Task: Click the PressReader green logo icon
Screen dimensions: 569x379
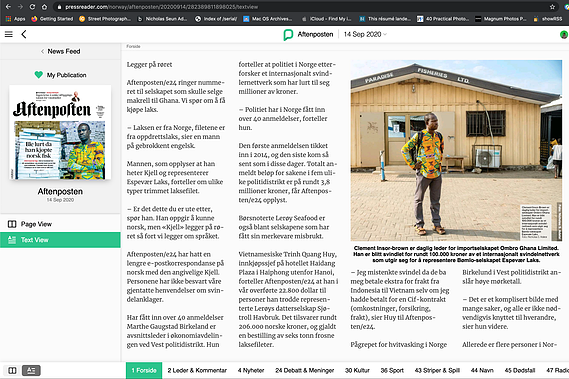Action: (288, 34)
